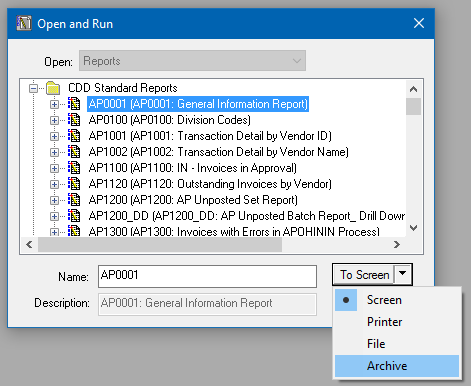Image resolution: width=471 pixels, height=386 pixels.
Task: Select AP1300 Invoices with Errors row
Action: [x=234, y=231]
